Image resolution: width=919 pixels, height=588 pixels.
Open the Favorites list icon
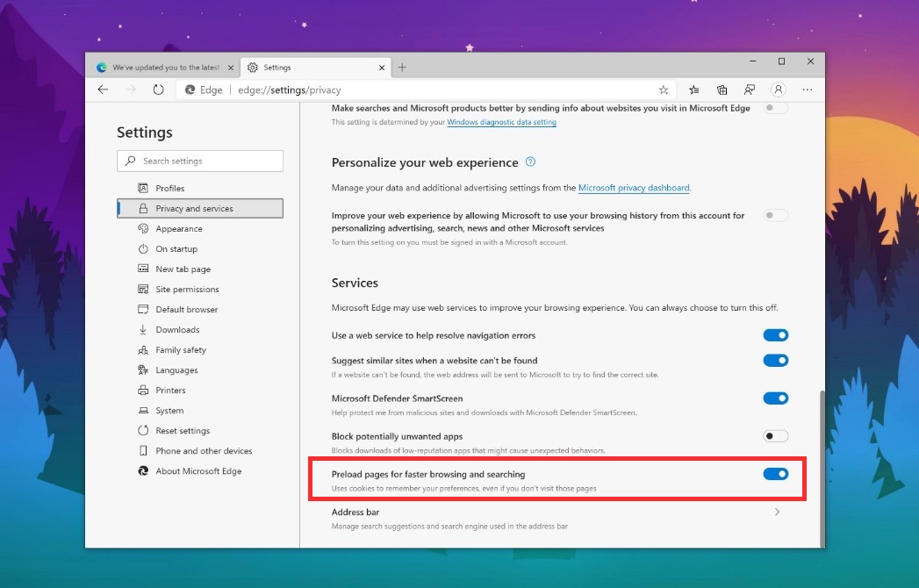(x=694, y=90)
